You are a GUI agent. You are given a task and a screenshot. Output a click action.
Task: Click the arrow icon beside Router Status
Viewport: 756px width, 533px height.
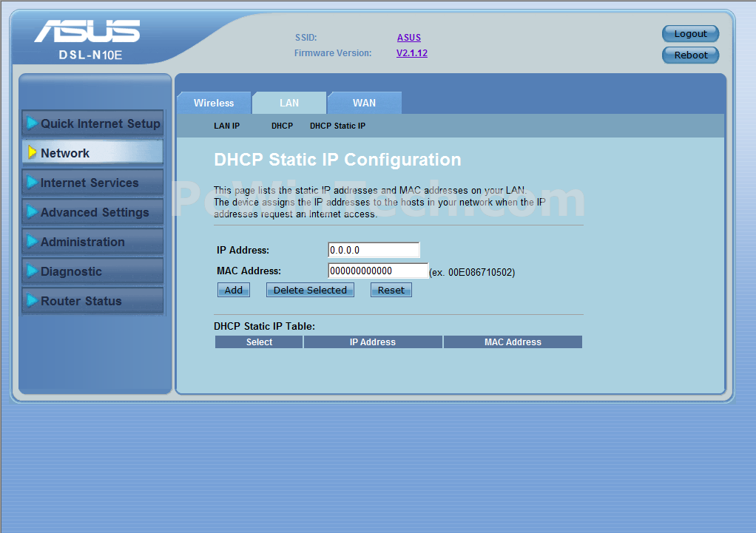click(32, 300)
